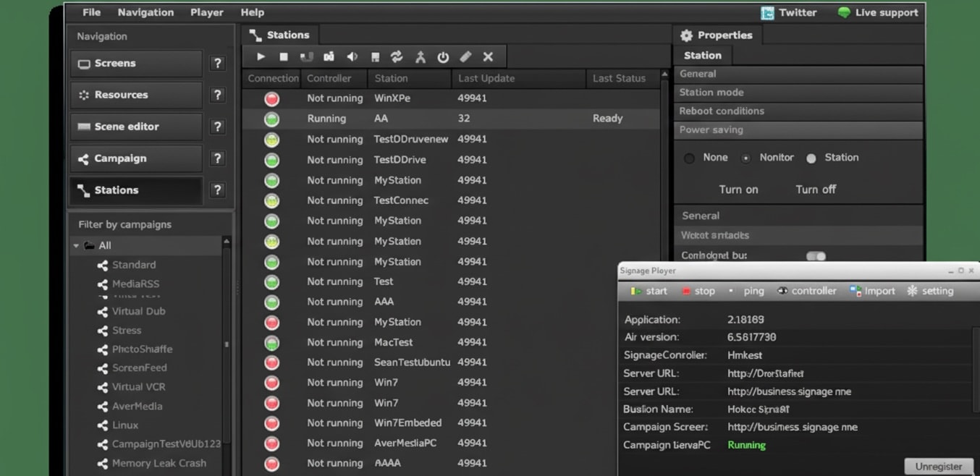Click Import in the Signage Player toolbar

click(x=873, y=291)
